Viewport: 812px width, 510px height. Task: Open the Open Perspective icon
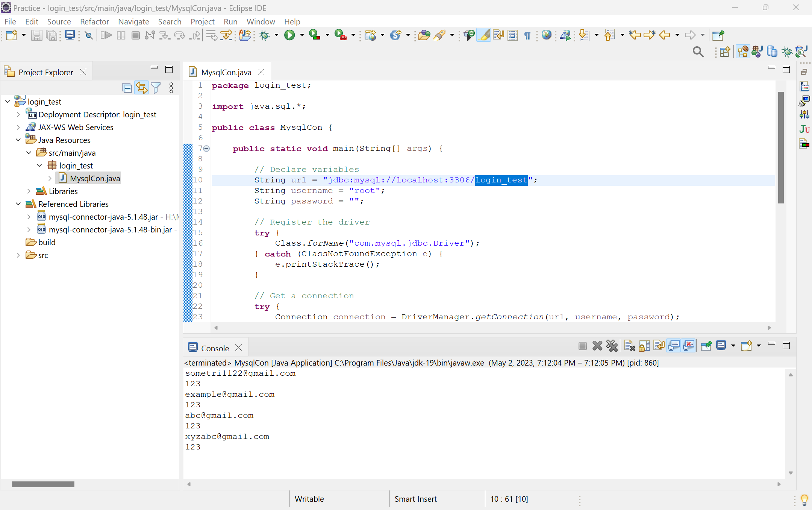click(x=725, y=52)
